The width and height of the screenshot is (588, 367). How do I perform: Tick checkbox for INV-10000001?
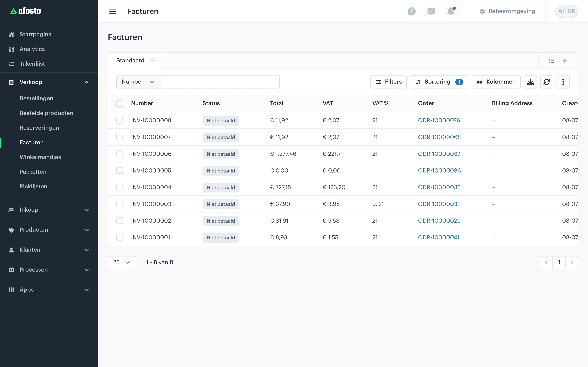pos(120,237)
